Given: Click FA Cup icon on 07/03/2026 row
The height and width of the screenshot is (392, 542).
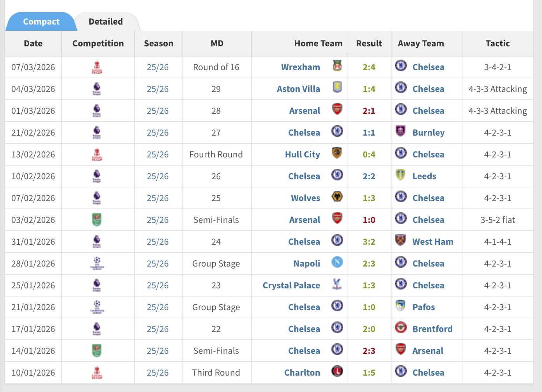Looking at the screenshot, I should [97, 67].
